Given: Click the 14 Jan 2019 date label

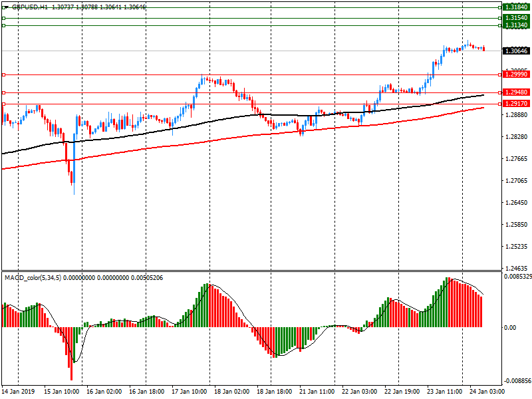Looking at the screenshot, I should [x=19, y=391].
